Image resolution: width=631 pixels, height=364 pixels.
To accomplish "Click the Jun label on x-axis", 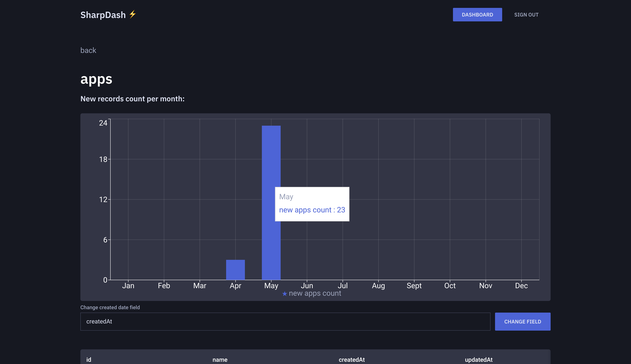I will pyautogui.click(x=307, y=286).
